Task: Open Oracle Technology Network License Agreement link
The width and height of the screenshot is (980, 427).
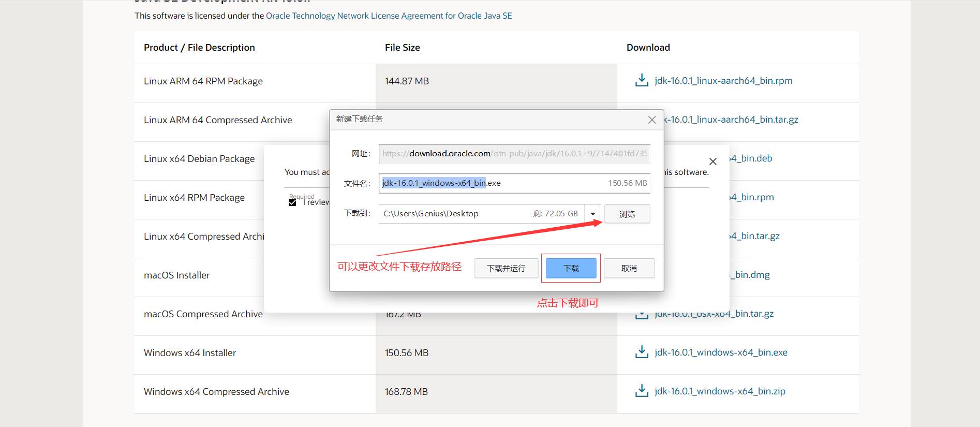Action: [389, 16]
